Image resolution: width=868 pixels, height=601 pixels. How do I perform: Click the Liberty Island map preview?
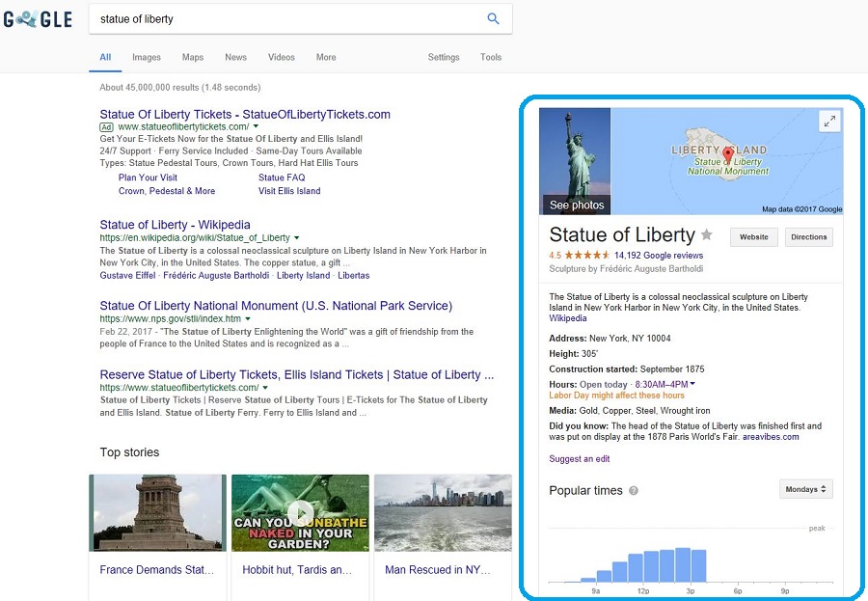coord(727,161)
